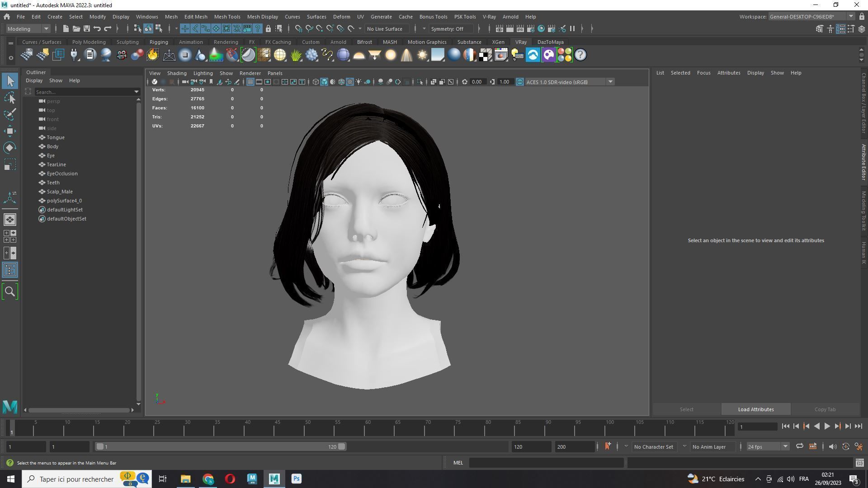868x488 pixels.
Task: Open the Script Editor icon at bottom right
Action: point(859,463)
